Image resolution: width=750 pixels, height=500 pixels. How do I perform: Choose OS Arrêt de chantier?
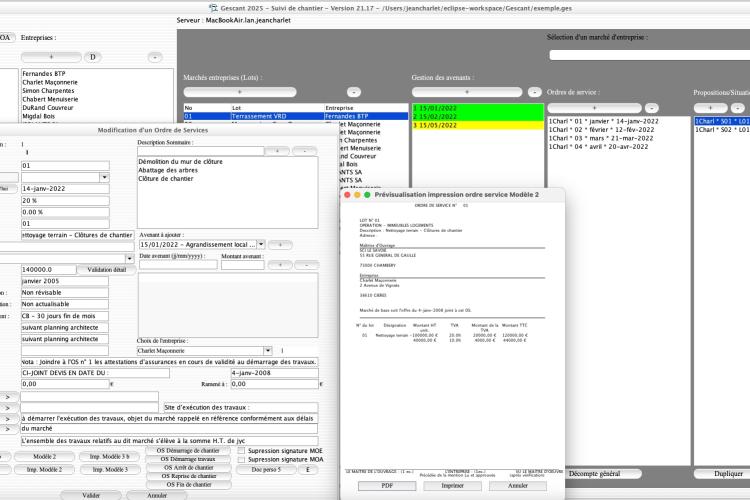pos(188,468)
